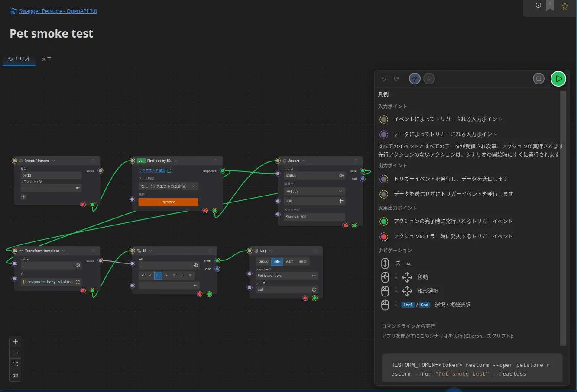
Task: Click リクエストを編集 link in Find pet node
Action: [x=155, y=170]
